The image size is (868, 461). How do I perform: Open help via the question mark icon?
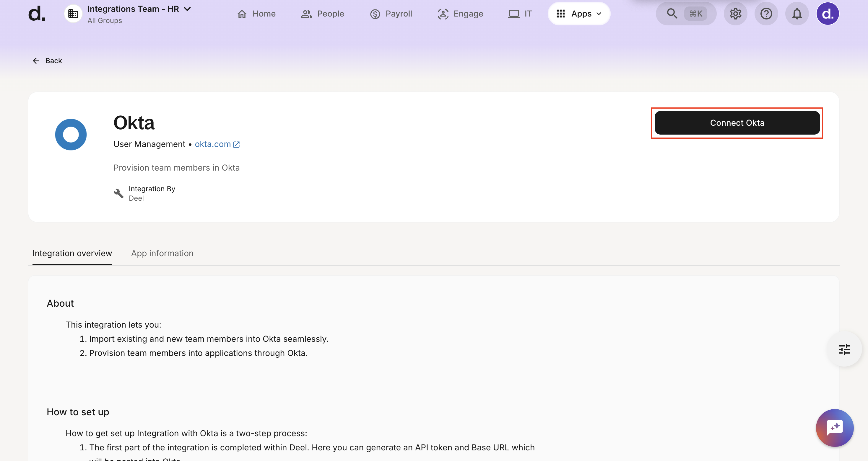tap(766, 14)
